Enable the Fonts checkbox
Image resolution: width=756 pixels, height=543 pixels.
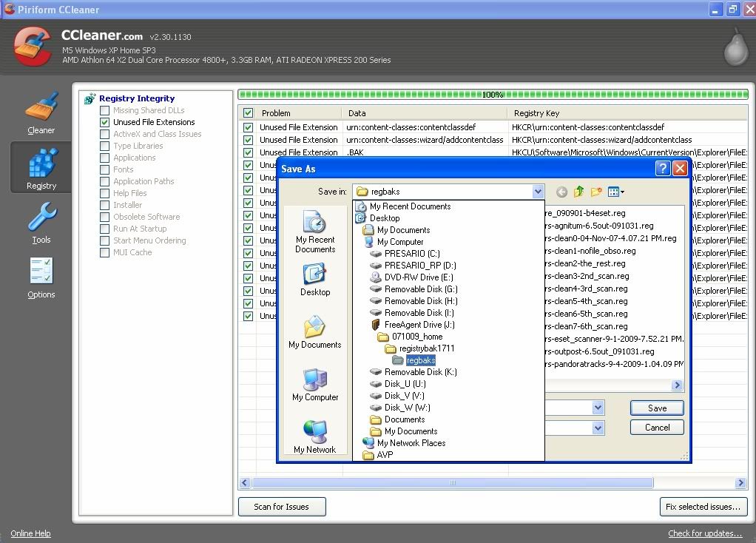coord(104,169)
